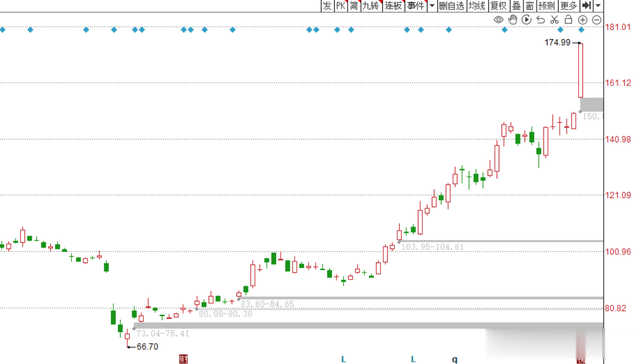Click the 161.12 price axis value
Screen dimensions: 640x364
coord(618,83)
